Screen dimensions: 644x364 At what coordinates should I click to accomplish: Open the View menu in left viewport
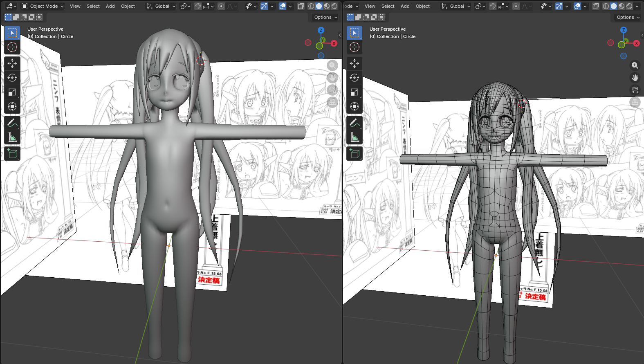pyautogui.click(x=75, y=6)
